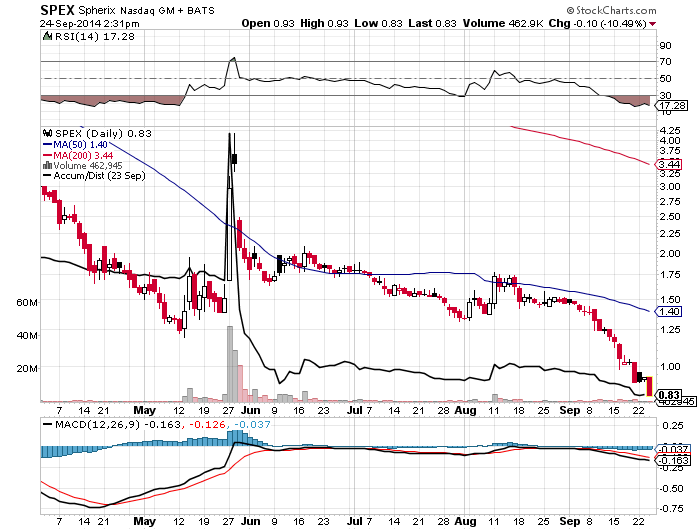700x530 pixels.
Task: Click the Spherix Nasdaq GM + BATS text
Action: coord(146,10)
